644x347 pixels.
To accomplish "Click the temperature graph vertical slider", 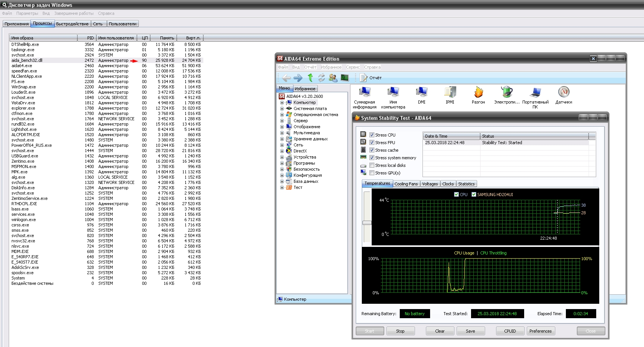I will [367, 223].
